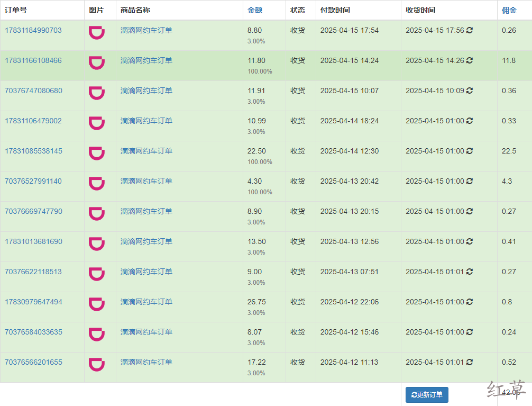Viewport: 532px width, 406px height.
Task: Click the 更新订单 button
Action: [427, 395]
